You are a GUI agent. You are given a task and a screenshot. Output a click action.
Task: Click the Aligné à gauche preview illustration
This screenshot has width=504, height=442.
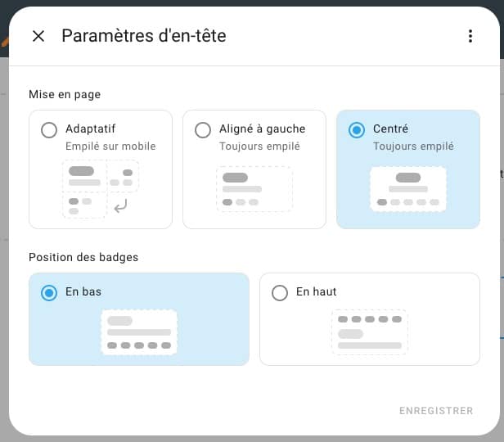(x=254, y=189)
